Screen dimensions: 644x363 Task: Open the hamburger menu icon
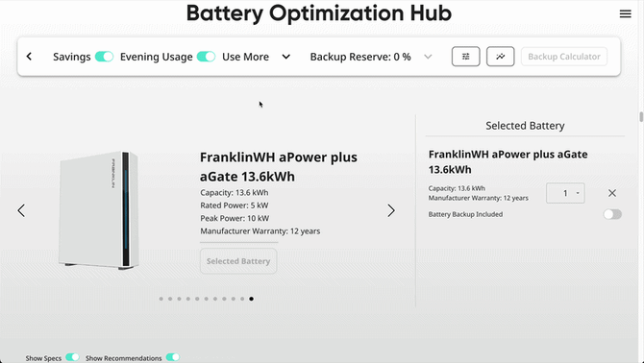point(625,14)
